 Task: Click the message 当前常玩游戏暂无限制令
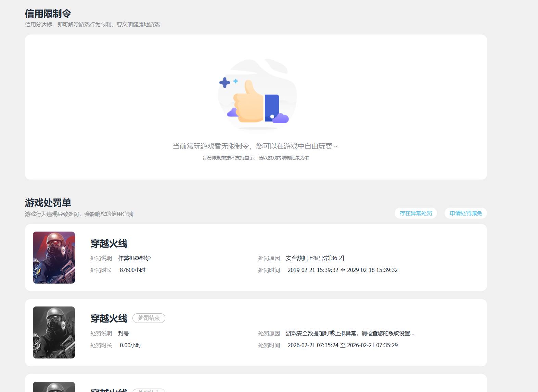point(255,146)
